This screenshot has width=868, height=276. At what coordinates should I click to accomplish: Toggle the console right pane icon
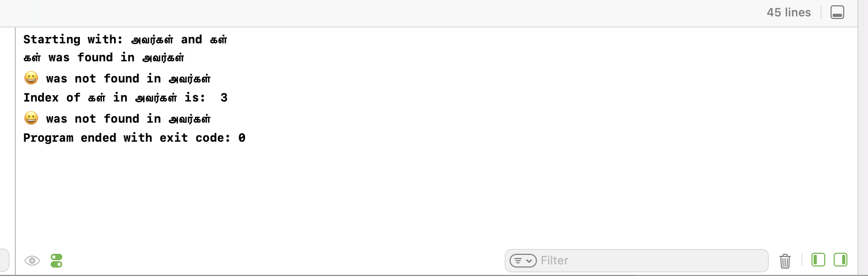(x=841, y=260)
